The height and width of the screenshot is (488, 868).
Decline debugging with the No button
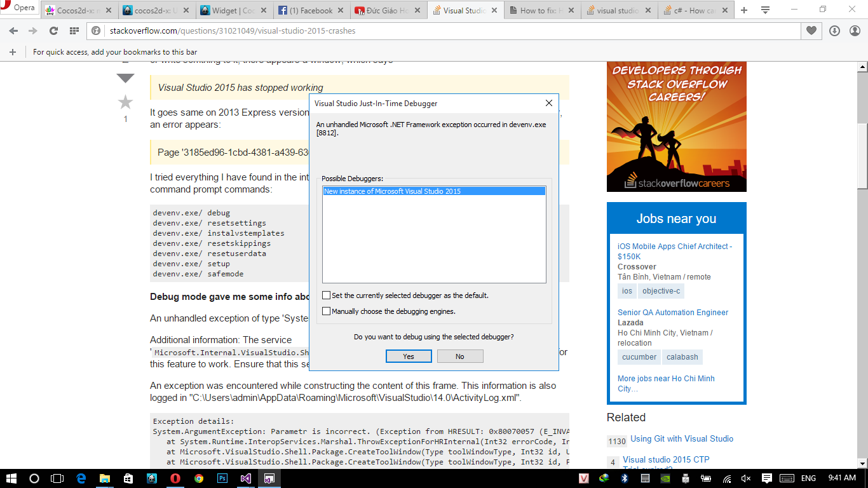[460, 356]
